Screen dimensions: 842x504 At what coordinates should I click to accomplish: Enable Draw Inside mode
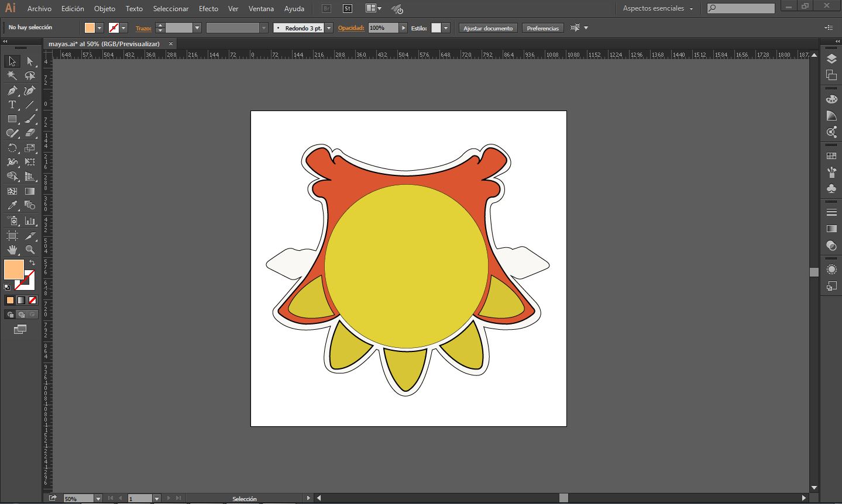(33, 315)
